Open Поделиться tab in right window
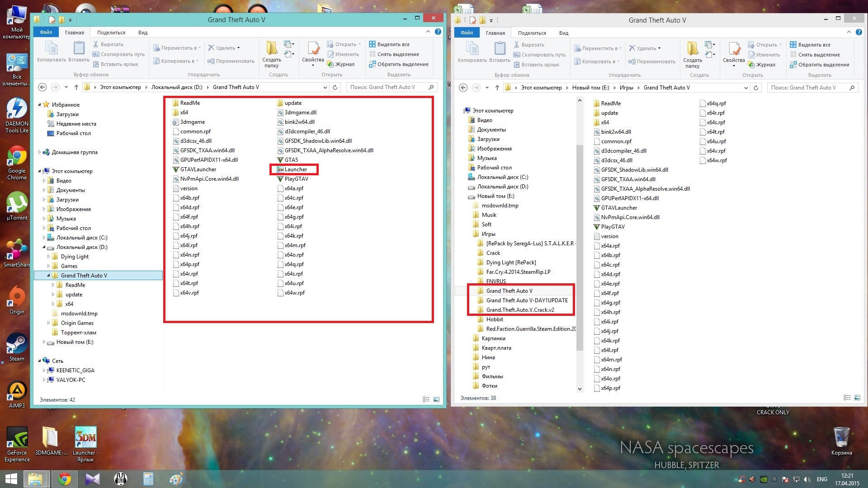868x488 pixels. pos(532,33)
